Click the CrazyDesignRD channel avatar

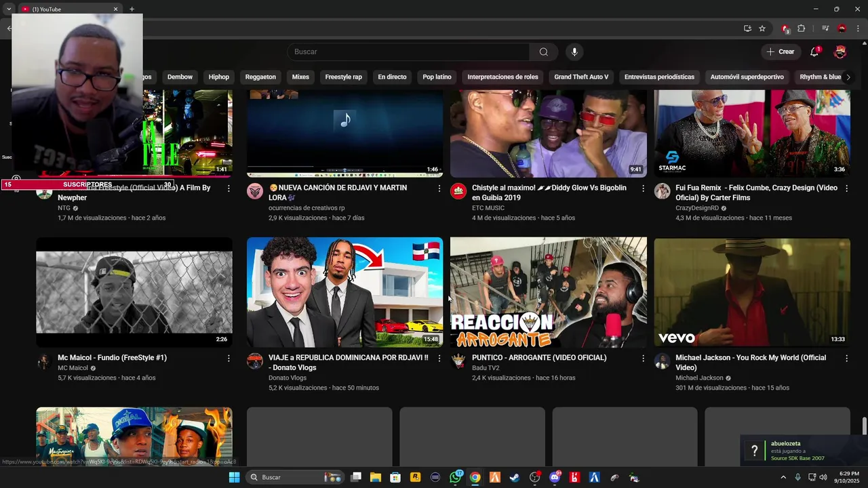[663, 191]
